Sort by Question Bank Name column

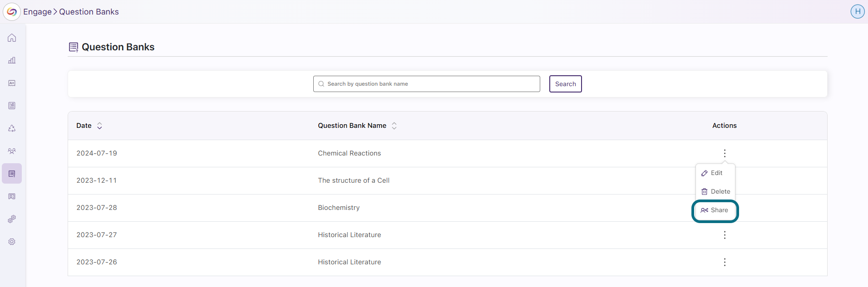click(394, 126)
